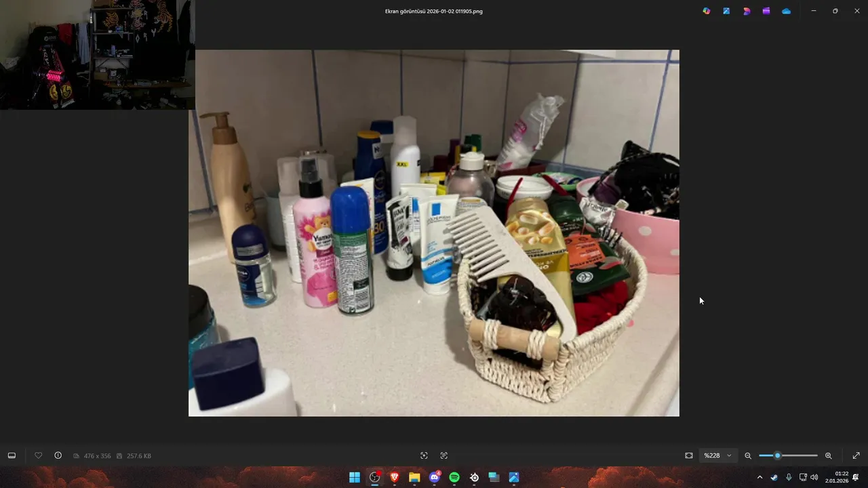Open SteelSeries app from the taskbar
Image resolution: width=868 pixels, height=488 pixels.
pyautogui.click(x=475, y=477)
